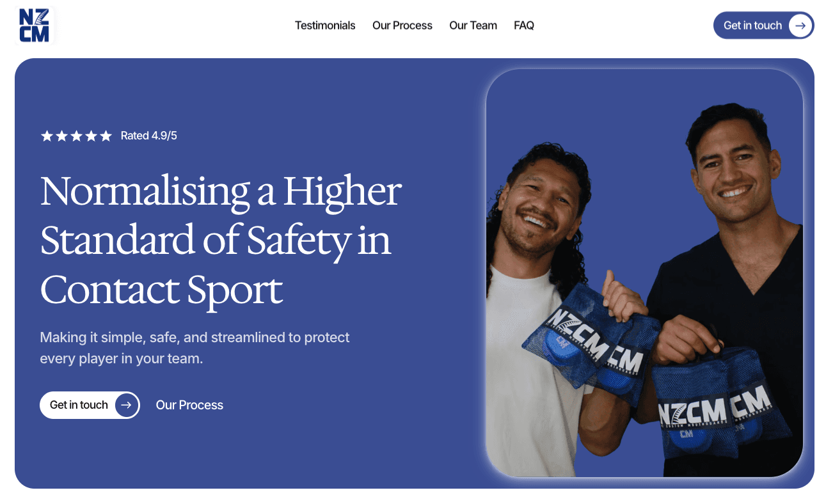Click the header Get in touch button label
826x504 pixels.
pyautogui.click(x=752, y=26)
